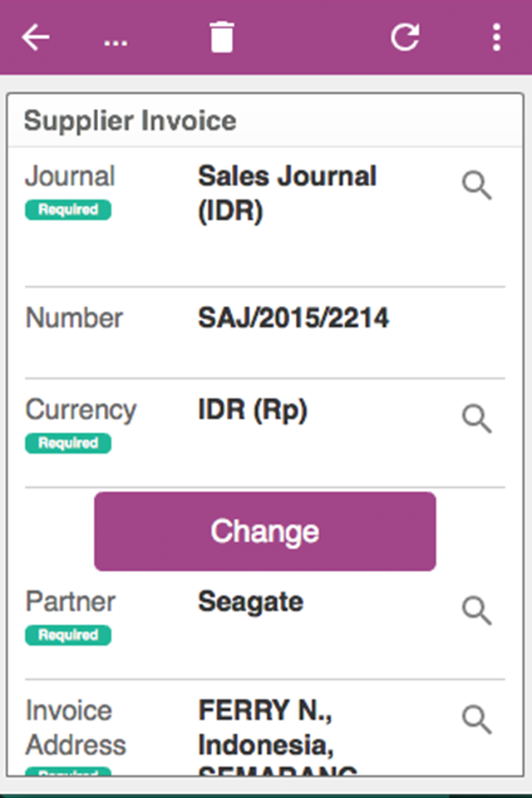This screenshot has height=798, width=532.
Task: Select the Sales Journal (IDR) value
Action: point(287,194)
